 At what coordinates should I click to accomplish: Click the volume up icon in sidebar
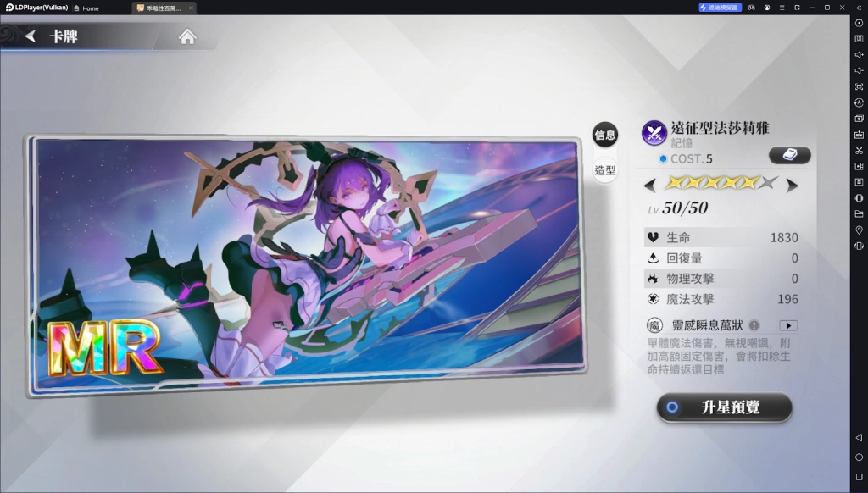859,54
